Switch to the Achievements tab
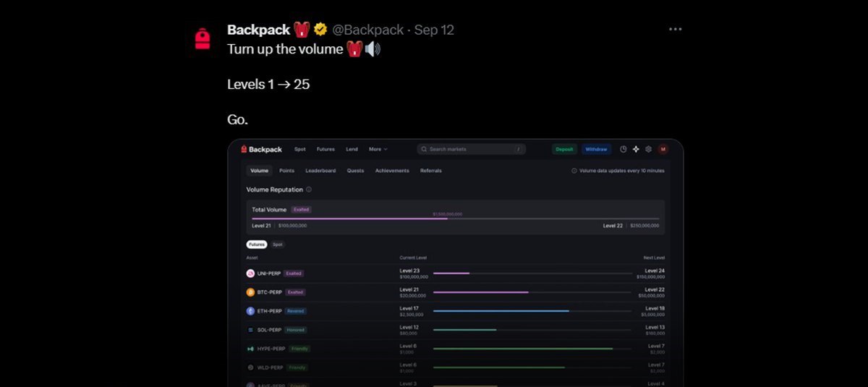 [x=392, y=171]
